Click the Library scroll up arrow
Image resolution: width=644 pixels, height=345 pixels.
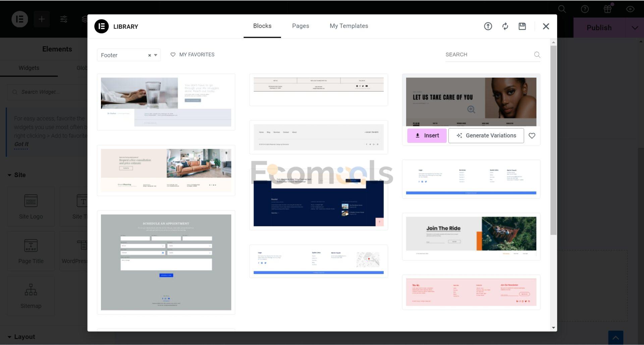(553, 42)
